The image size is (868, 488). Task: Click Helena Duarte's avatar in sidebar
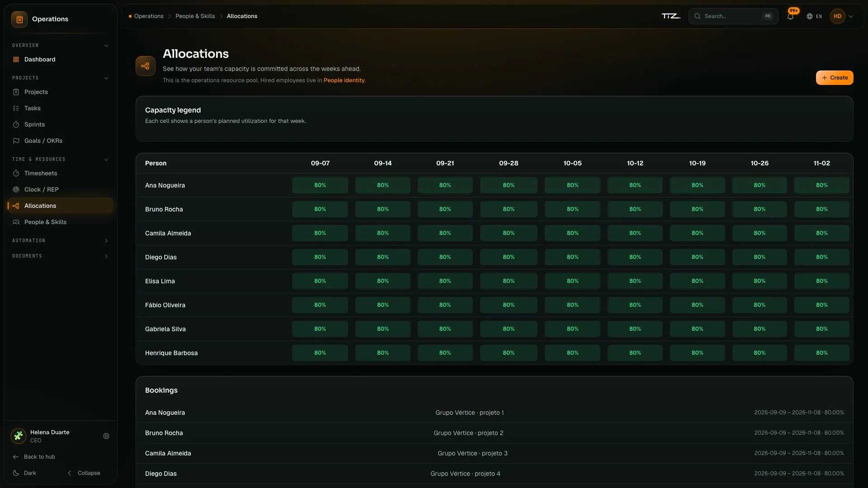pyautogui.click(x=19, y=436)
